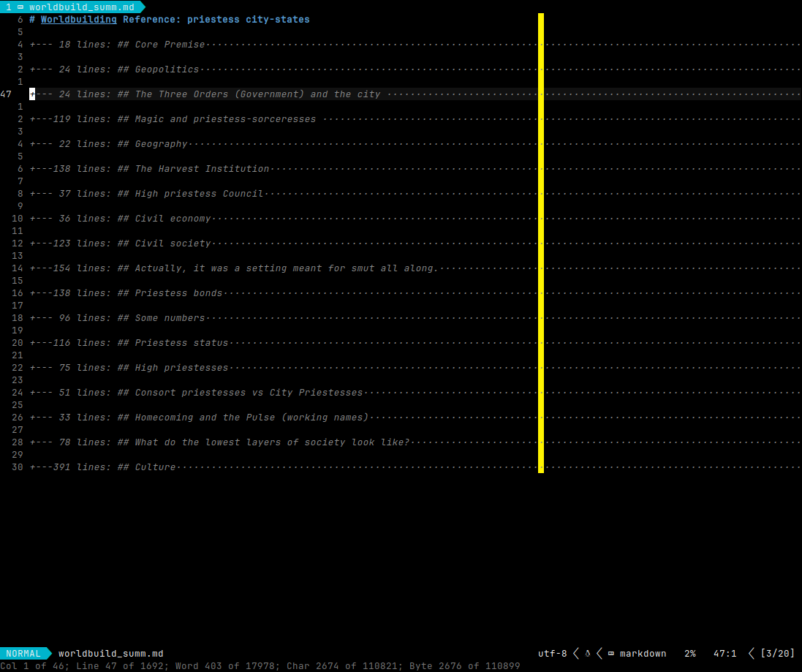Viewport: 802px width, 672px height.
Task: Unfold the Civil society section
Action: click(x=415, y=243)
